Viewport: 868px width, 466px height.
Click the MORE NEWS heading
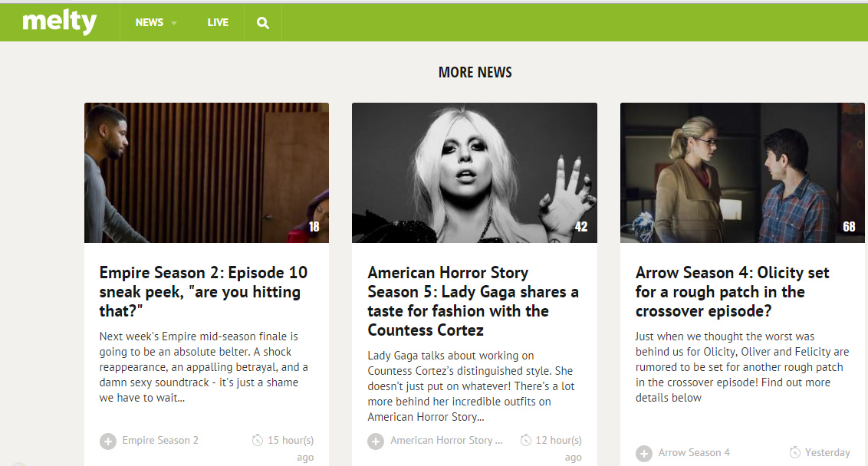(475, 73)
